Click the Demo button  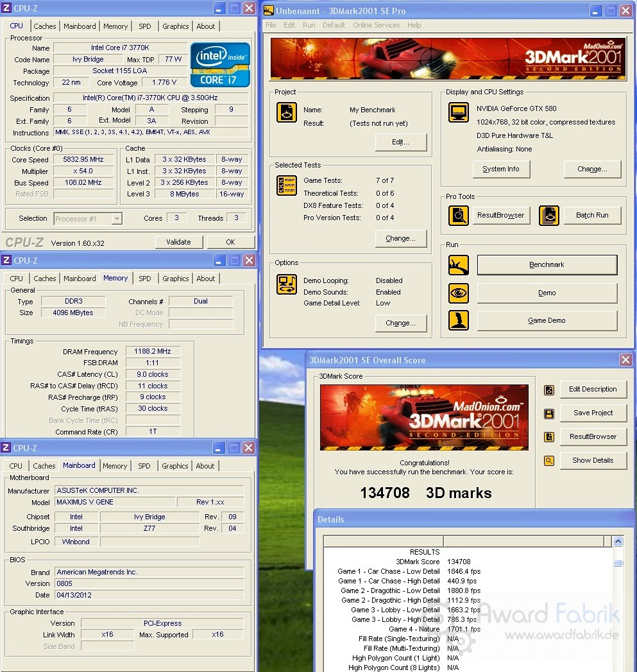pos(547,293)
